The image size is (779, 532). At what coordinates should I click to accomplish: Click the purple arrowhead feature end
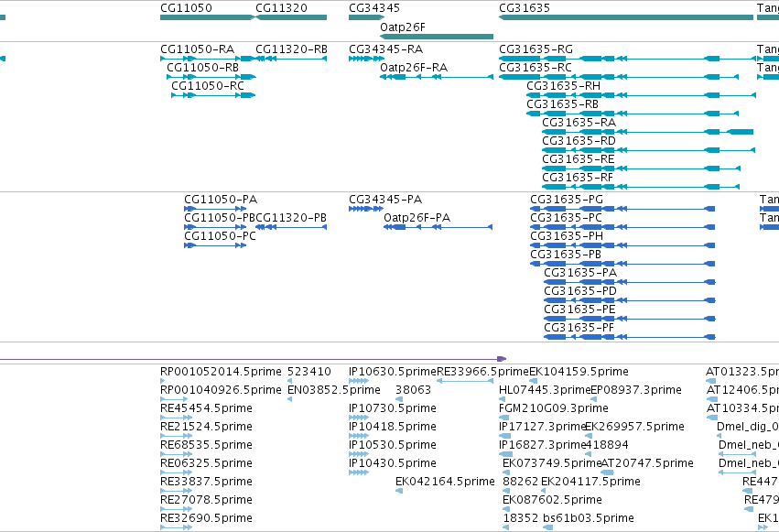(502, 359)
